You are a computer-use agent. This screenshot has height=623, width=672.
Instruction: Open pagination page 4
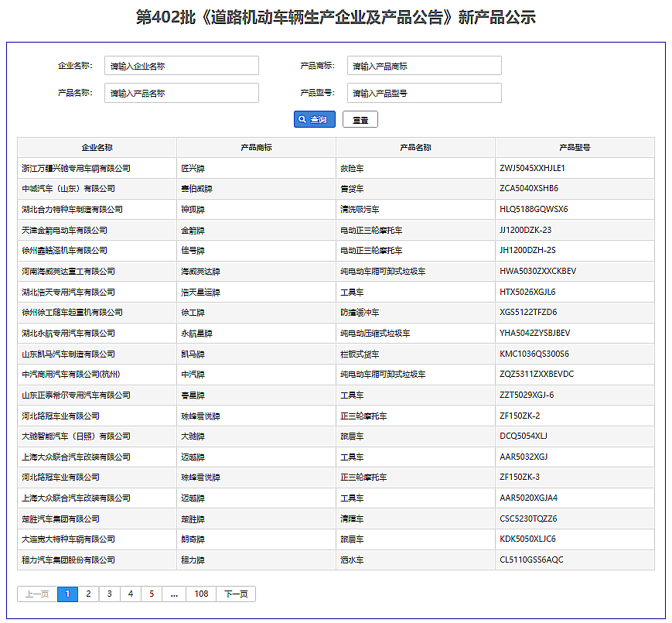pos(130,594)
